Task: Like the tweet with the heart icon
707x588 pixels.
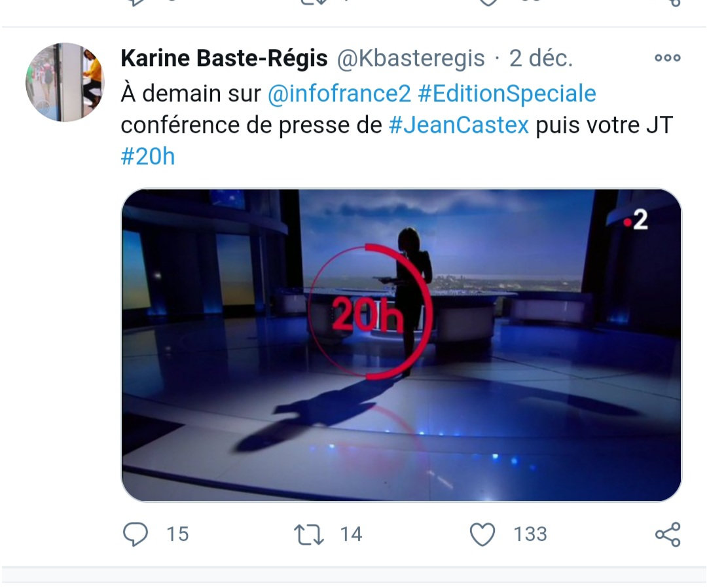Action: point(482,534)
